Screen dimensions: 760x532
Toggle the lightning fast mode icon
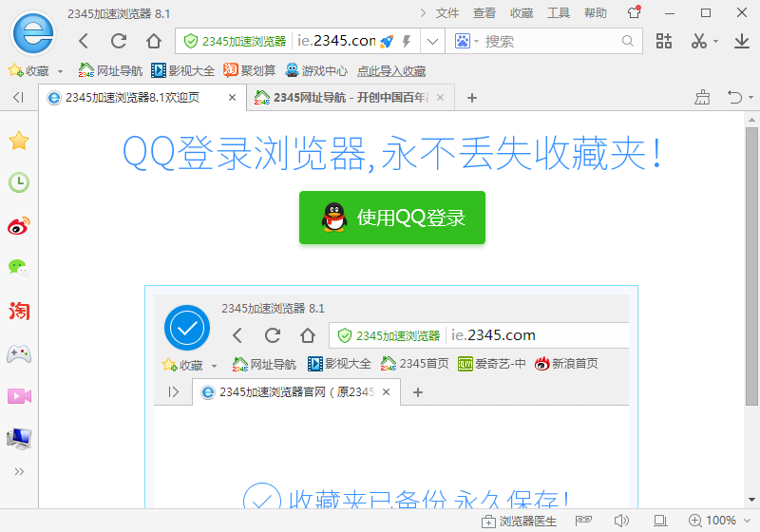pos(407,41)
